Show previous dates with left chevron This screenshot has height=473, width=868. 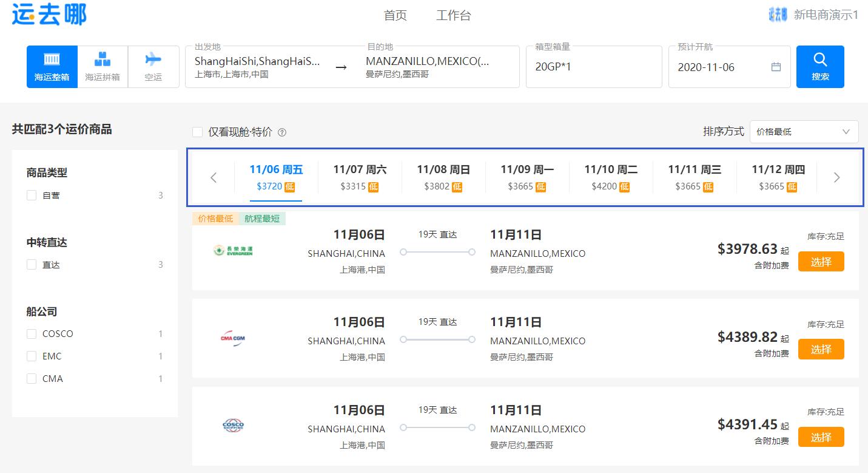point(214,177)
